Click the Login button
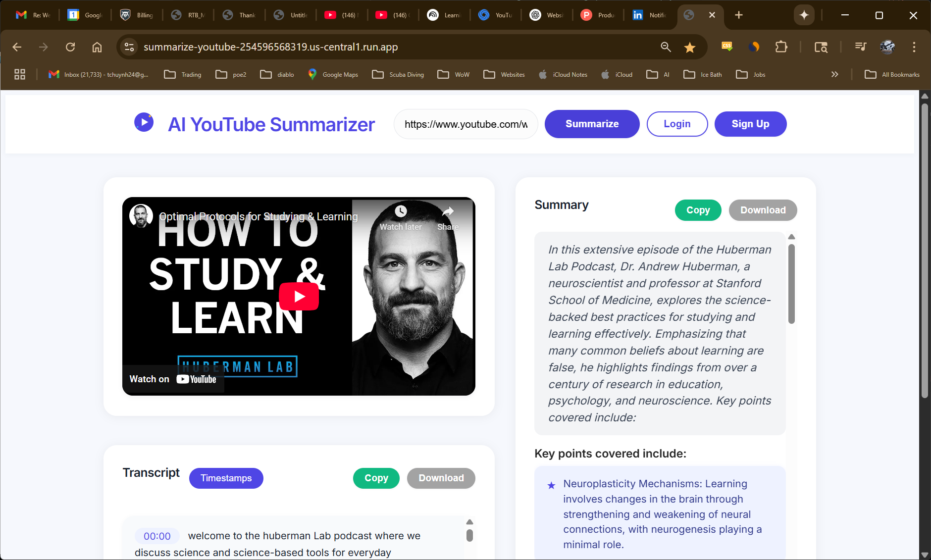Image resolution: width=931 pixels, height=560 pixels. pos(677,124)
